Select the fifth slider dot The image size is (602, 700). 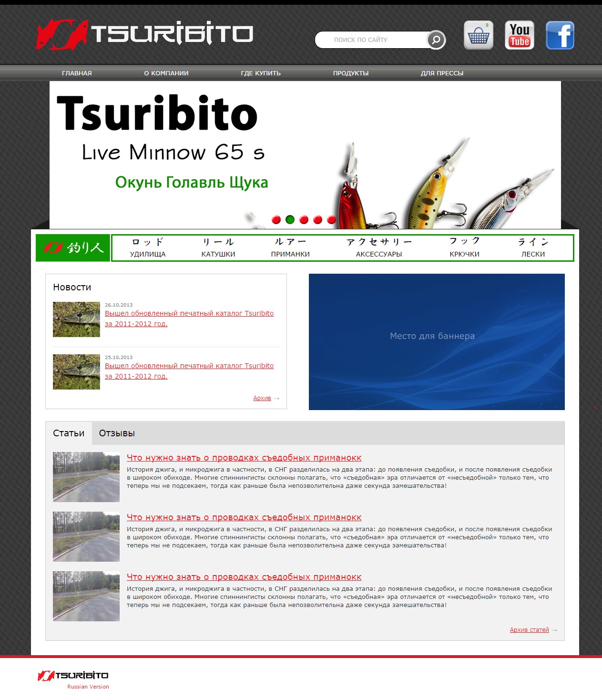click(x=331, y=219)
